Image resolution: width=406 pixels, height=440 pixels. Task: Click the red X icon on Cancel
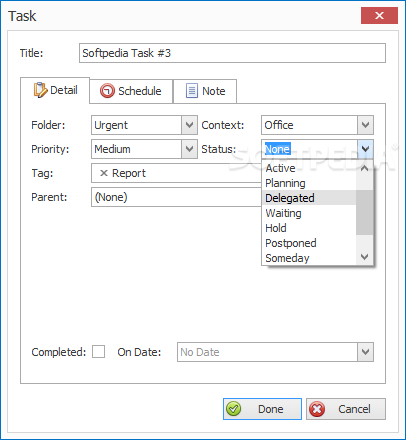pos(317,409)
